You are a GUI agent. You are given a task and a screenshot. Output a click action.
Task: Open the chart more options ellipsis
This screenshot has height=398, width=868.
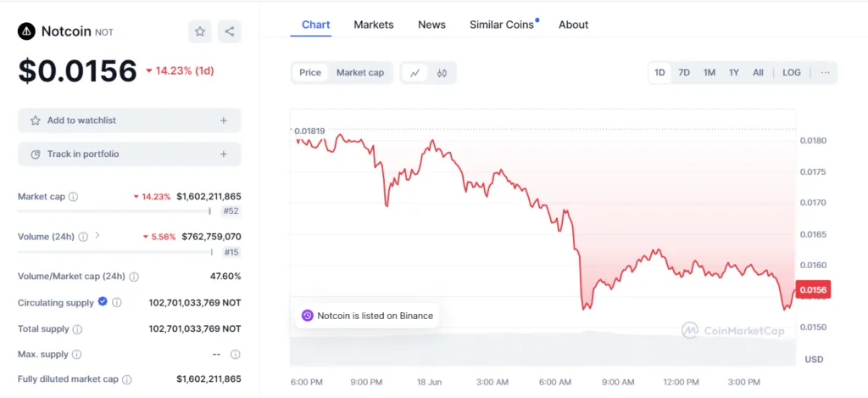point(826,73)
